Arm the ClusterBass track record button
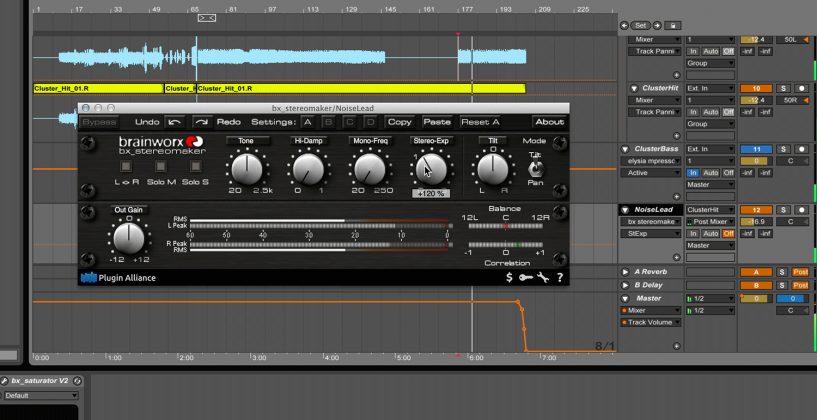Image resolution: width=817 pixels, height=420 pixels. 801,149
